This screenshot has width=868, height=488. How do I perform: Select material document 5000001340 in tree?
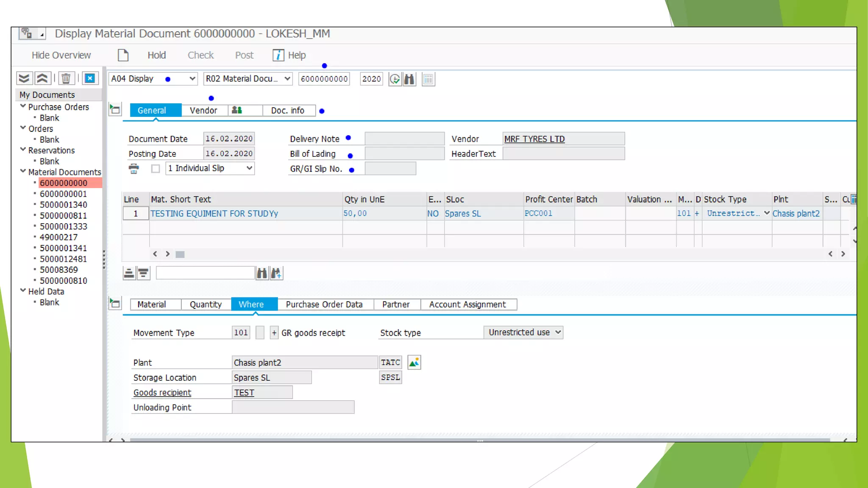(63, 205)
